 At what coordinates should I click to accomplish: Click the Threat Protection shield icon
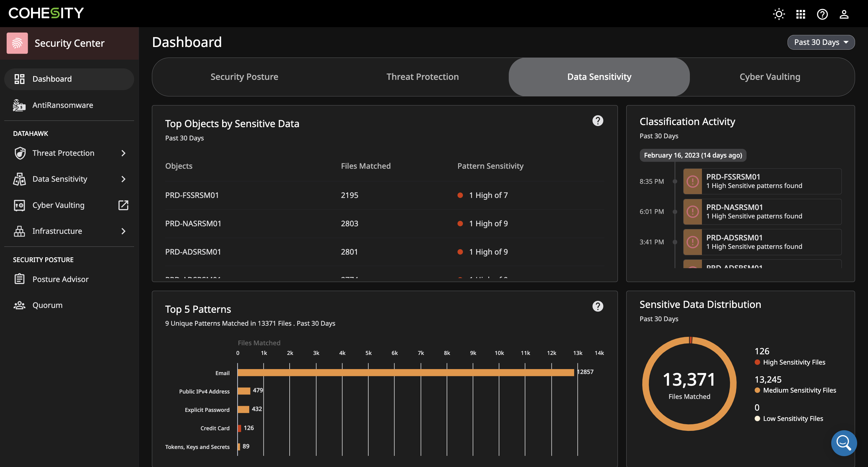point(20,153)
